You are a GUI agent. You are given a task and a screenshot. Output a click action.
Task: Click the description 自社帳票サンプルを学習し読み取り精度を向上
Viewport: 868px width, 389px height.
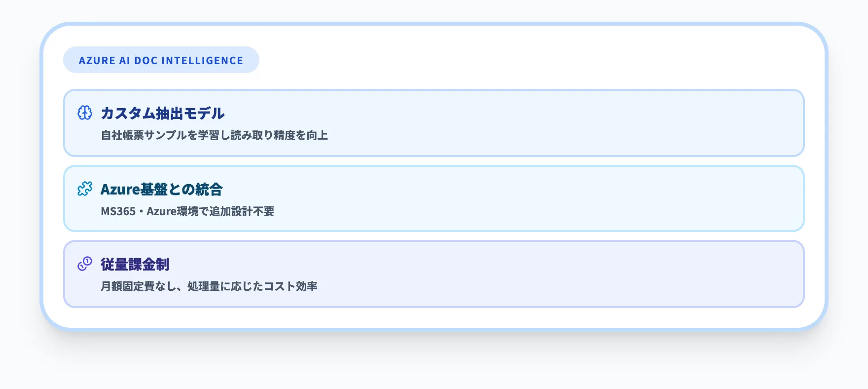tap(214, 135)
